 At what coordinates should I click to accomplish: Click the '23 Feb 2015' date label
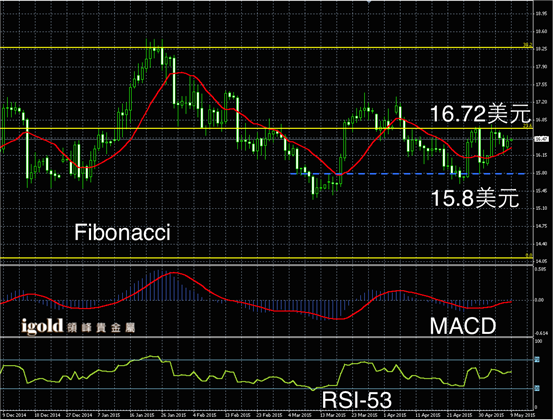pyautogui.click(x=269, y=415)
